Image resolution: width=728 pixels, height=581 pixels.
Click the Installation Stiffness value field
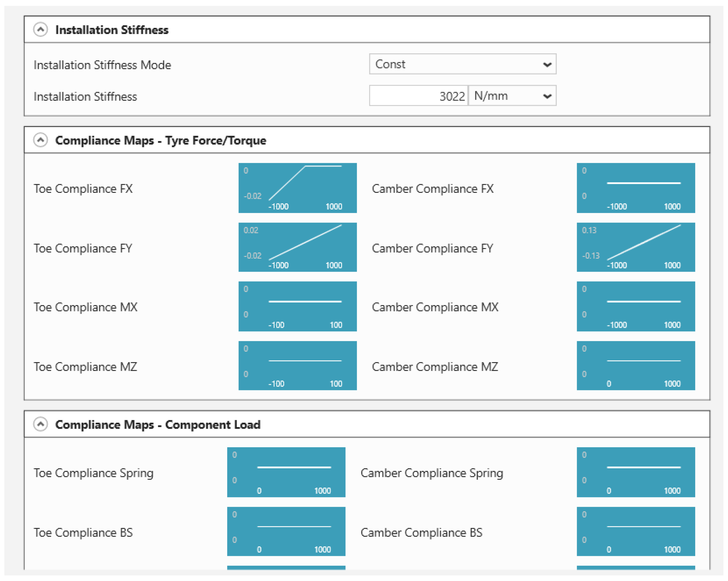pyautogui.click(x=418, y=96)
